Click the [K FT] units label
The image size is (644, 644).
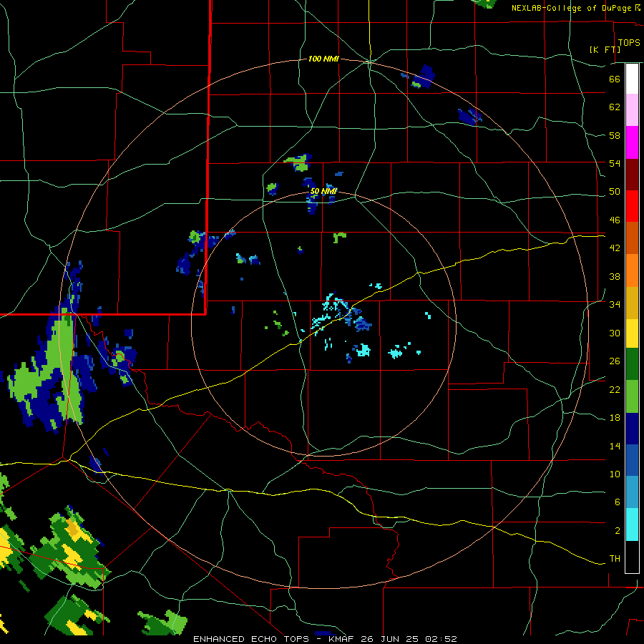point(605,49)
